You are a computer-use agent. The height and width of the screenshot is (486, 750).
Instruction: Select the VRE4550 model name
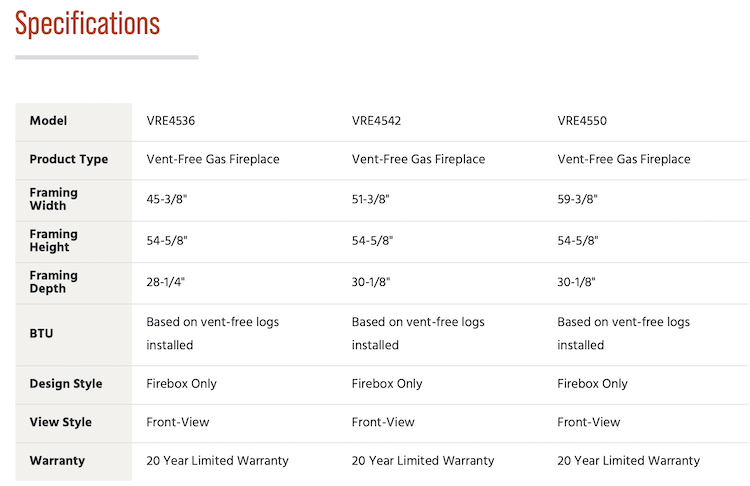click(582, 121)
